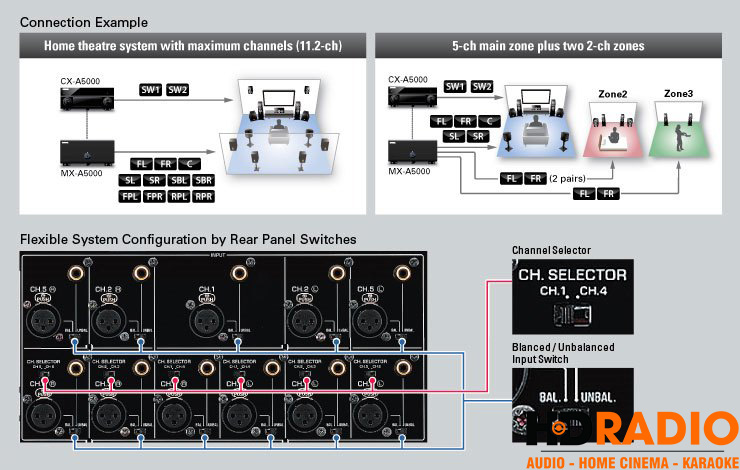740x470 pixels.
Task: Select the 5-ch main zone plus zones header
Action: tap(546, 46)
